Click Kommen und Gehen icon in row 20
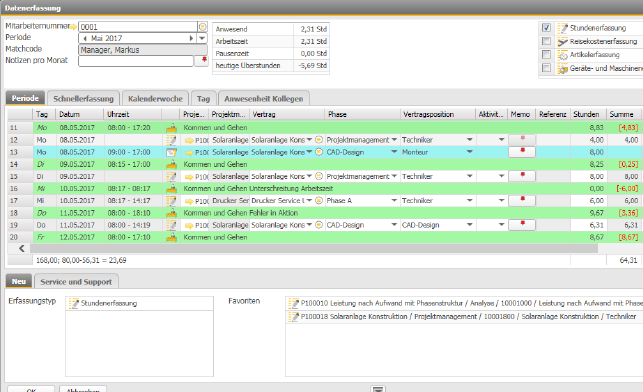643x392 pixels. click(171, 237)
